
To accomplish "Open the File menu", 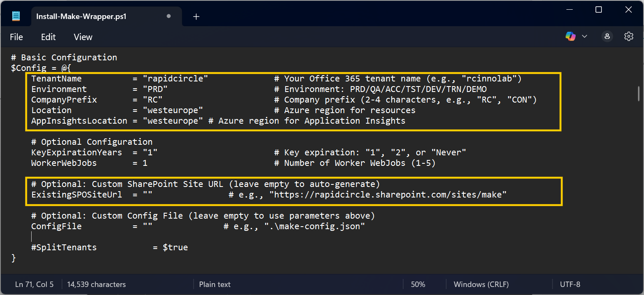I will [16, 37].
